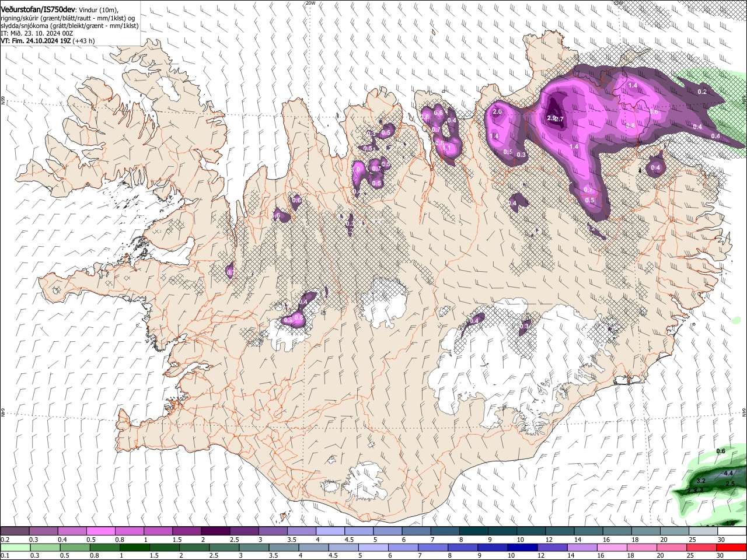The width and height of the screenshot is (747, 560).
Task: Click rain legend swatch for value 25
Action: click(702, 548)
